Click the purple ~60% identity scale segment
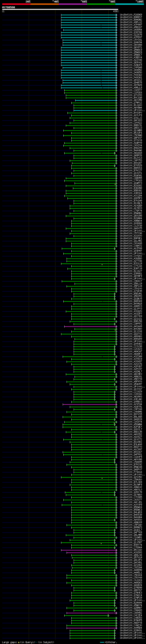The width and height of the screenshot is (146, 644). coord(73,4)
